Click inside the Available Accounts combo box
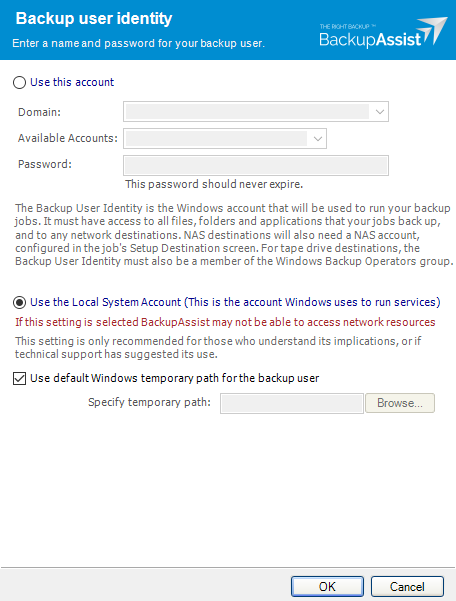The image size is (456, 601). [x=225, y=138]
